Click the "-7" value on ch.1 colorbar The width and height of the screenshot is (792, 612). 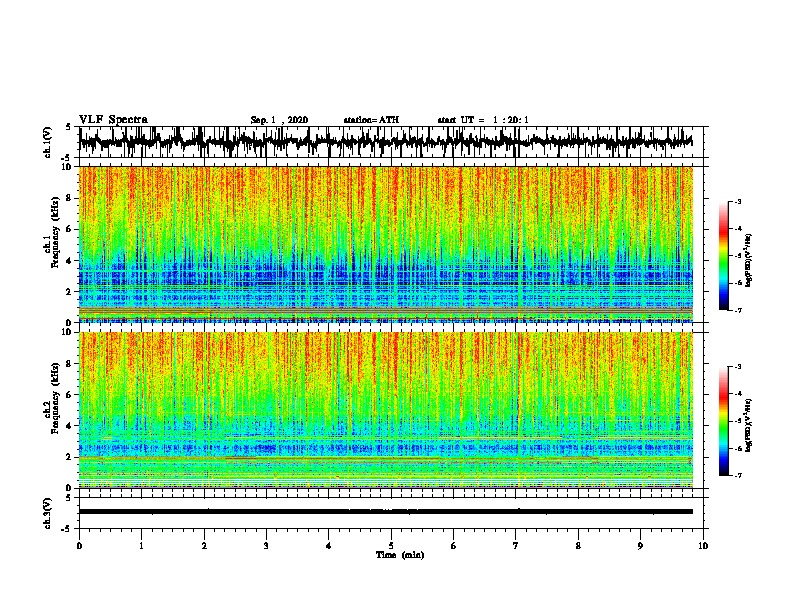pos(737,310)
